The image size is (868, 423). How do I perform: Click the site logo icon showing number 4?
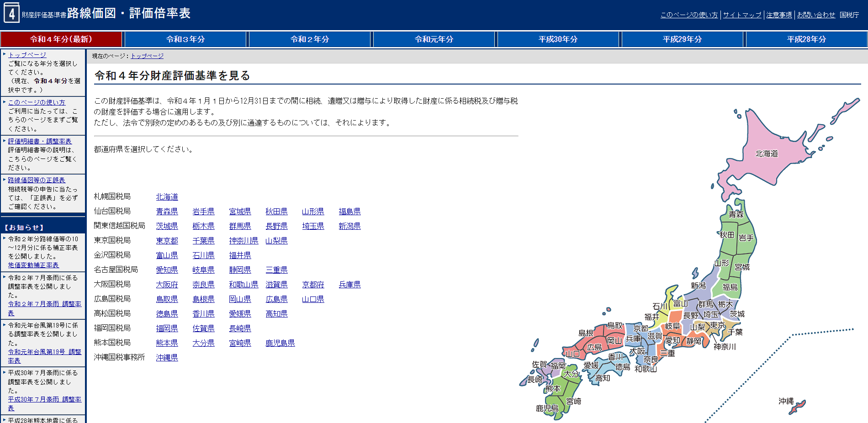click(x=12, y=13)
